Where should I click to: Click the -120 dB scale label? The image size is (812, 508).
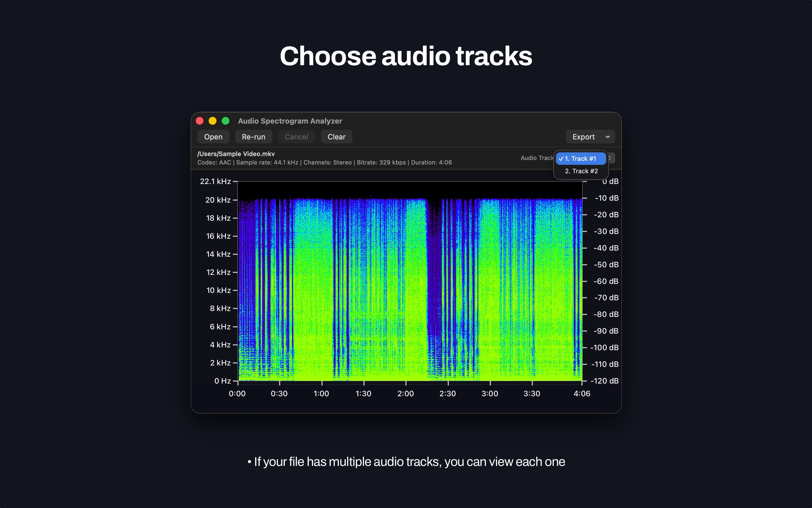(x=605, y=381)
